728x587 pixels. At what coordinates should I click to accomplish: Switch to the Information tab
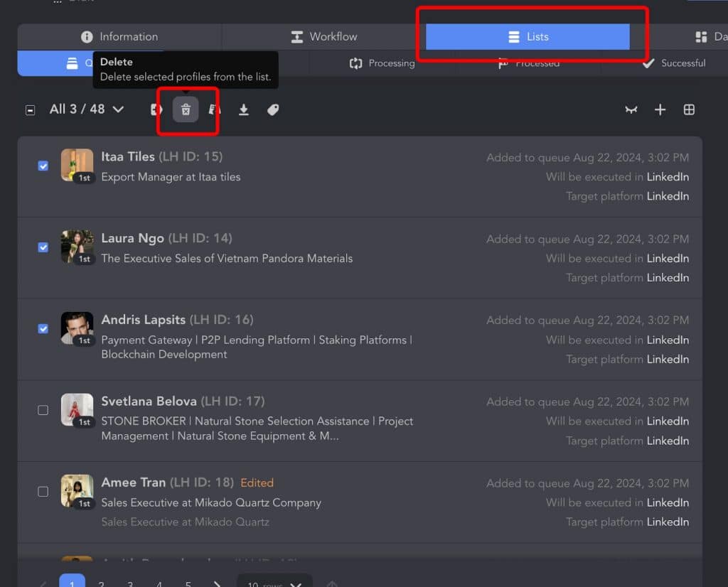click(x=119, y=37)
